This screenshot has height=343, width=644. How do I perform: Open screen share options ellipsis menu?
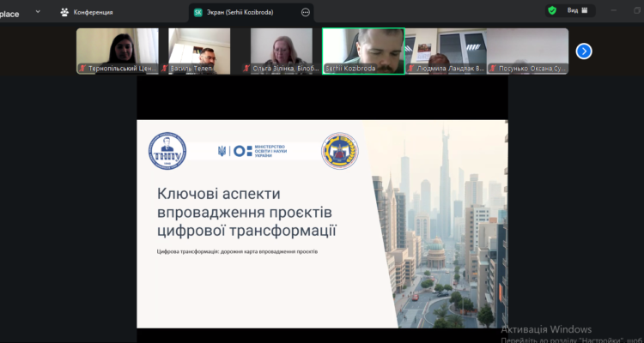click(x=306, y=12)
